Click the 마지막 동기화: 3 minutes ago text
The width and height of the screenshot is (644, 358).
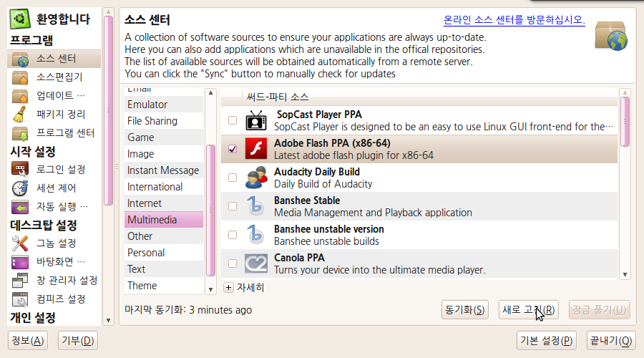coord(188,310)
